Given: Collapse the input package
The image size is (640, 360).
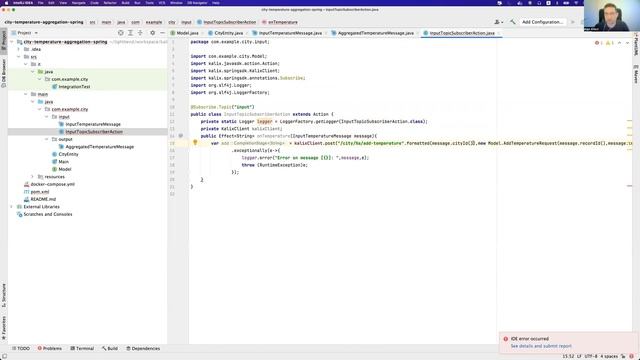Looking at the screenshot, I should (47, 117).
